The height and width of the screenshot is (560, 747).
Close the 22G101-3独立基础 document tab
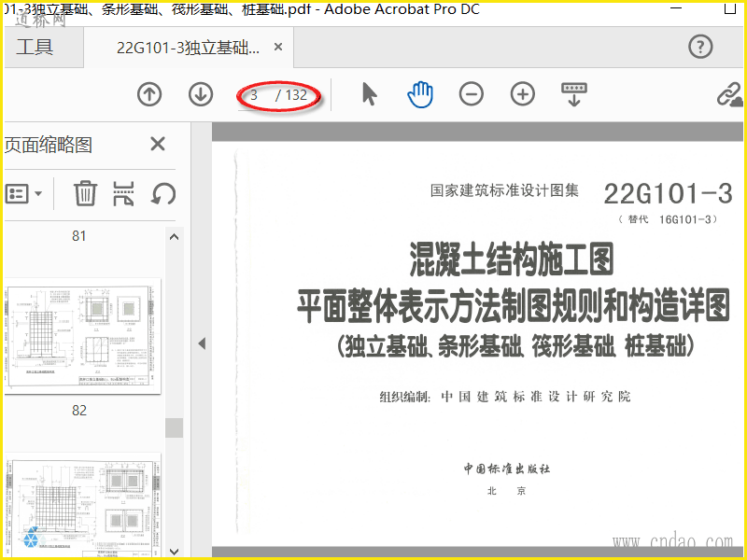[278, 47]
